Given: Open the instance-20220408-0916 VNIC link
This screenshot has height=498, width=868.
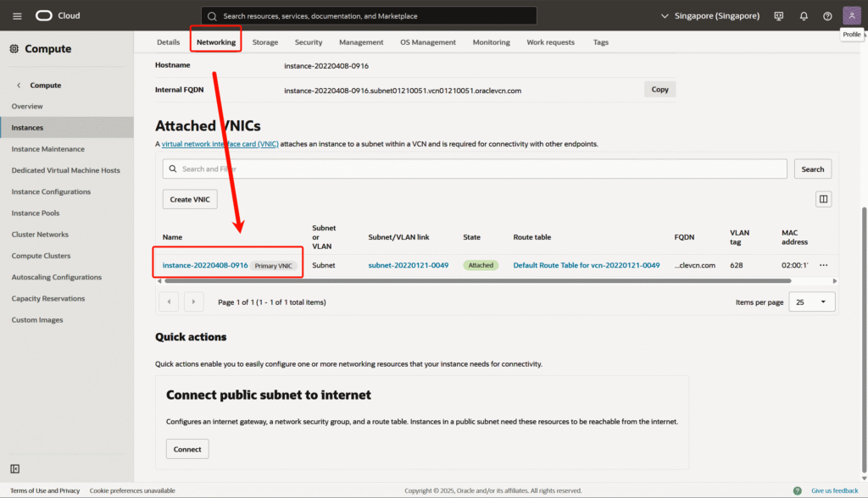Looking at the screenshot, I should tap(205, 265).
